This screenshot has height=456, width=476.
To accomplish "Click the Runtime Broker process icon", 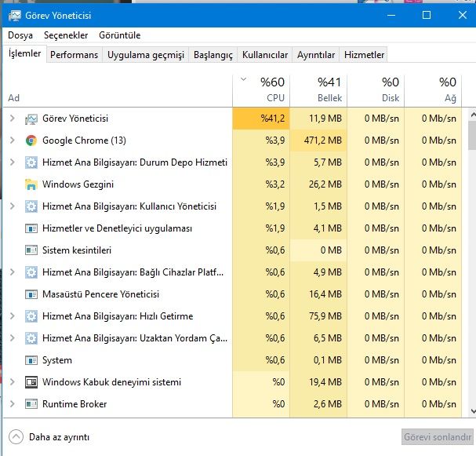I will click(31, 404).
